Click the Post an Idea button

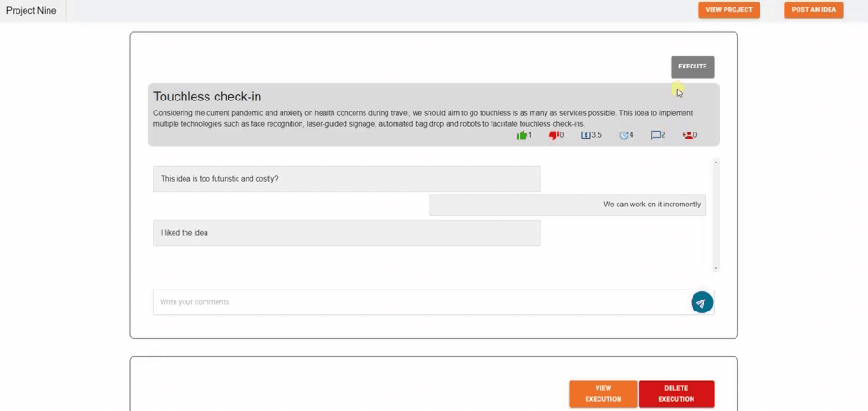813,10
